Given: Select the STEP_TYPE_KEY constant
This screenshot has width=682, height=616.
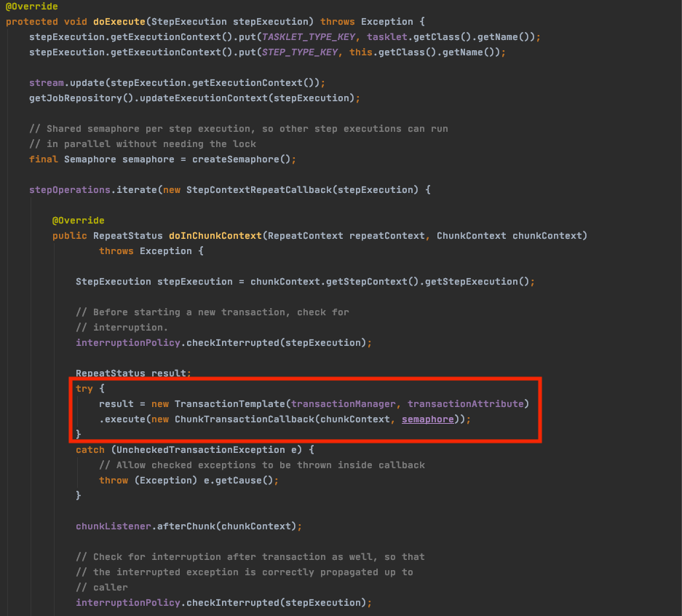Looking at the screenshot, I should click(x=300, y=52).
